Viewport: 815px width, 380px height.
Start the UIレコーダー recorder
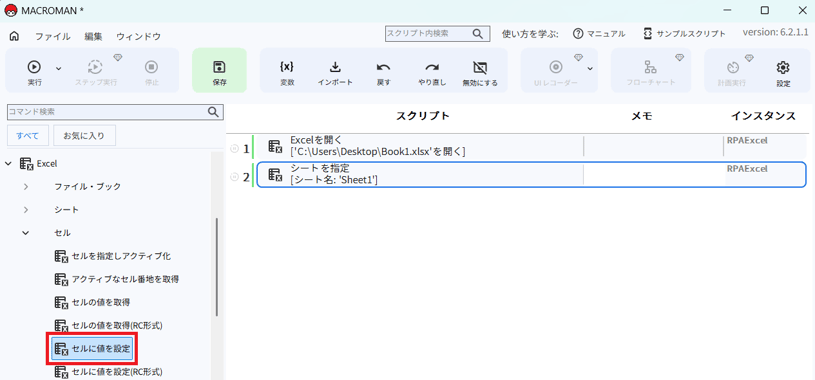tap(556, 73)
